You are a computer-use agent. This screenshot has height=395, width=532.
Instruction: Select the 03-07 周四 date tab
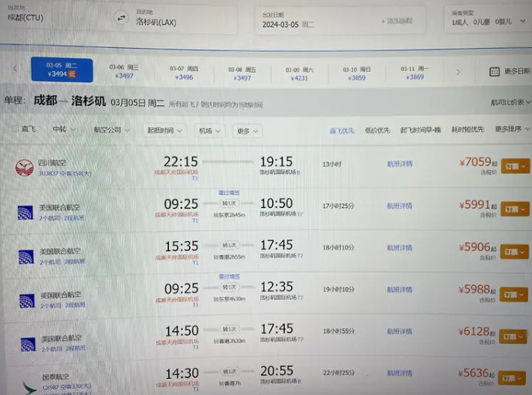tap(184, 73)
